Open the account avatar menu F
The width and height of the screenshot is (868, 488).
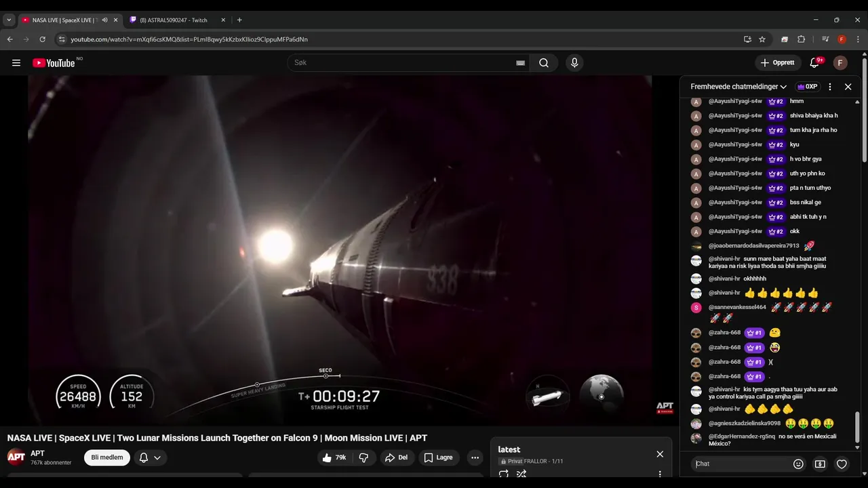point(840,63)
